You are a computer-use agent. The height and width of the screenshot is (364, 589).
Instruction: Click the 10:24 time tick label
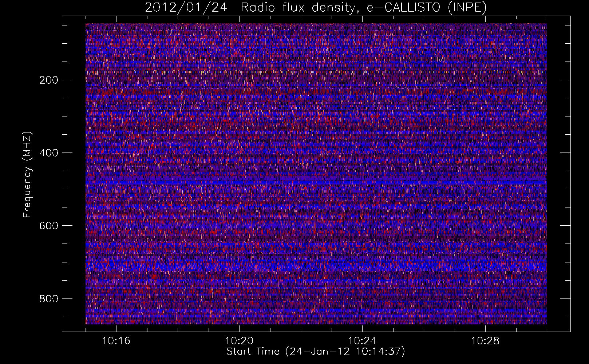coord(362,341)
